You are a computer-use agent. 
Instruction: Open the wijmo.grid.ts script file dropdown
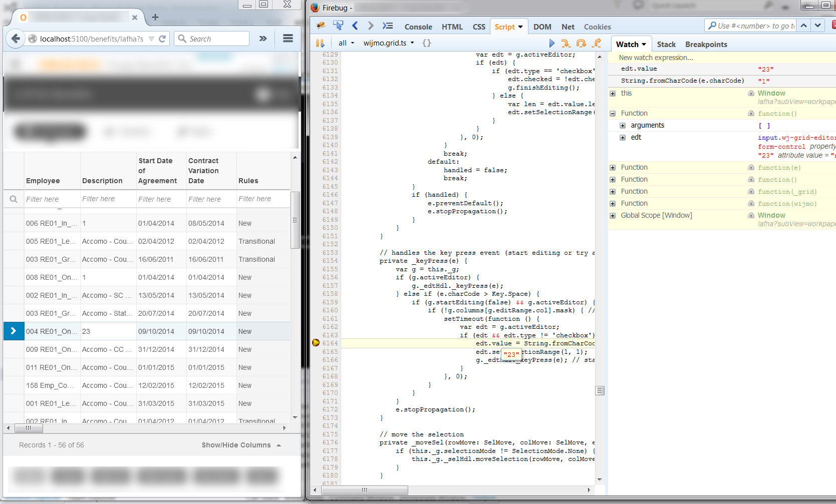coord(389,43)
